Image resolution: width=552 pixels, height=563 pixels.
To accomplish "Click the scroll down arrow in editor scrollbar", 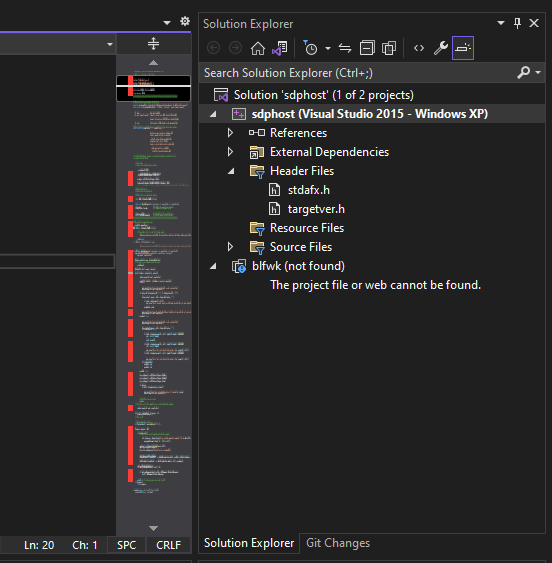I will 153,528.
